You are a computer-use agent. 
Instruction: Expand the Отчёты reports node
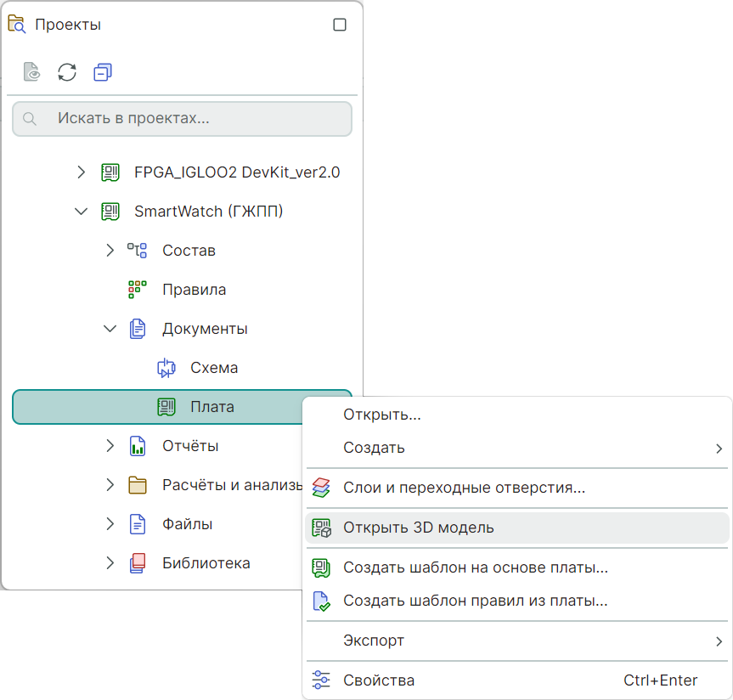coord(110,446)
